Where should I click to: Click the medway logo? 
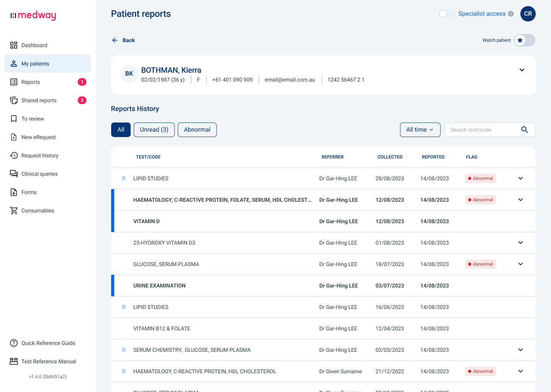click(x=33, y=15)
